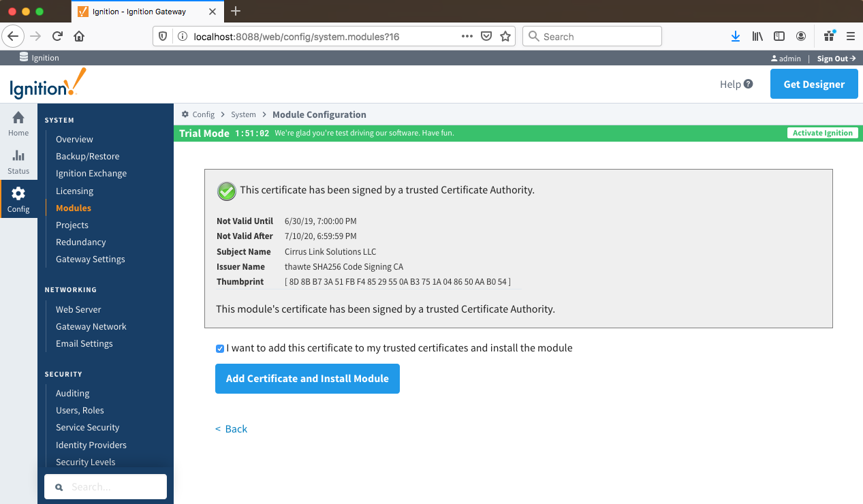Click Activate Ignition button
This screenshot has height=504, width=863.
(822, 133)
